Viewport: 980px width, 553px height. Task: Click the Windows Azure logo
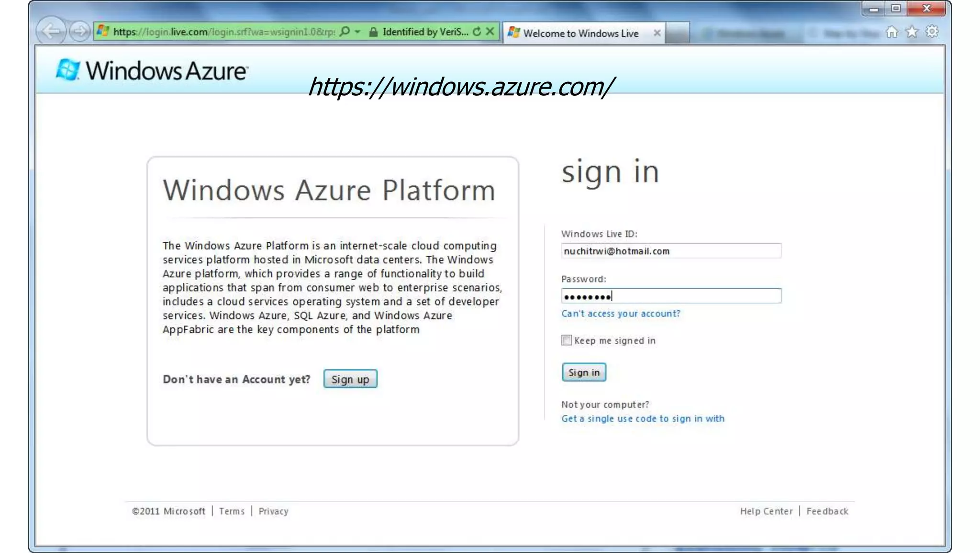click(152, 70)
